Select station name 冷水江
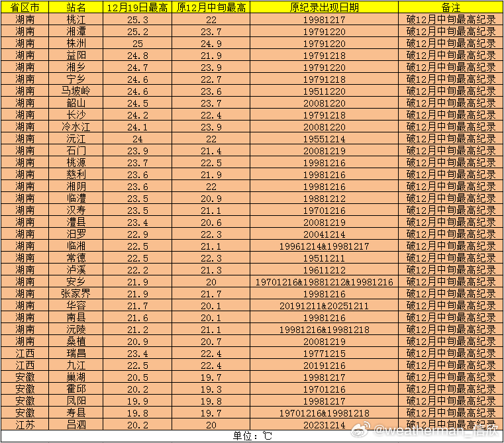The width and height of the screenshot is (504, 443). [76, 126]
